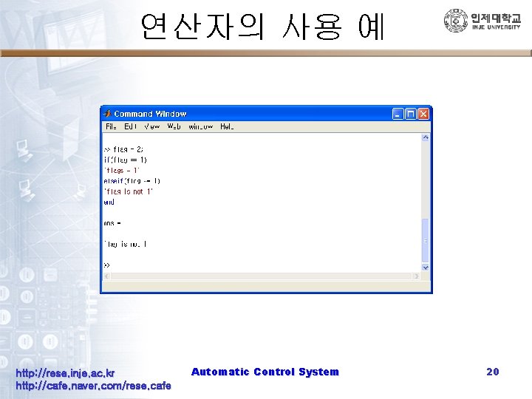The image size is (532, 399).
Task: Open the View menu in Command Window
Action: click(151, 126)
